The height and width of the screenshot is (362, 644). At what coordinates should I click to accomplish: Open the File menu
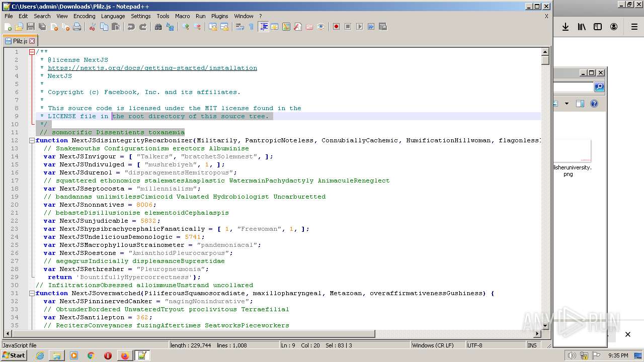9,16
